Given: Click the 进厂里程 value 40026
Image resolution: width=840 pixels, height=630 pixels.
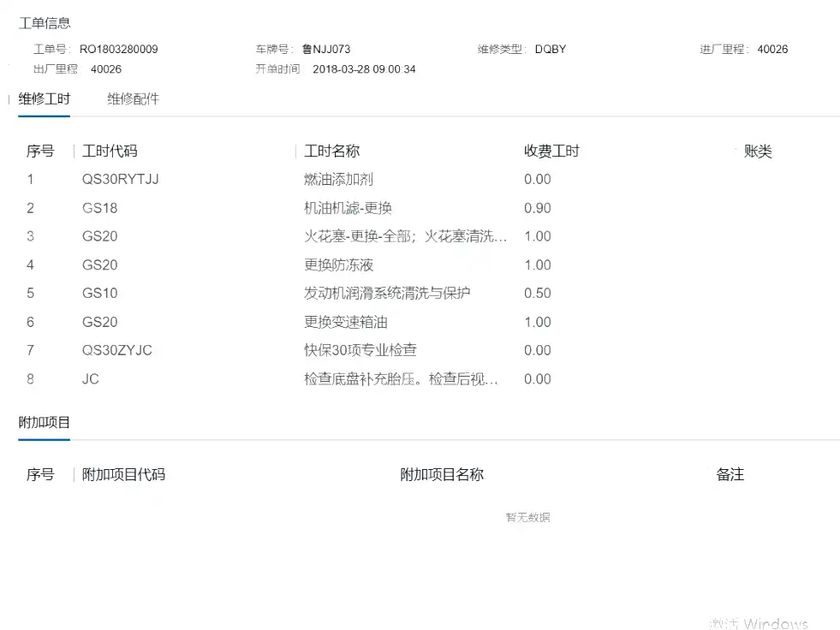Looking at the screenshot, I should [x=772, y=50].
